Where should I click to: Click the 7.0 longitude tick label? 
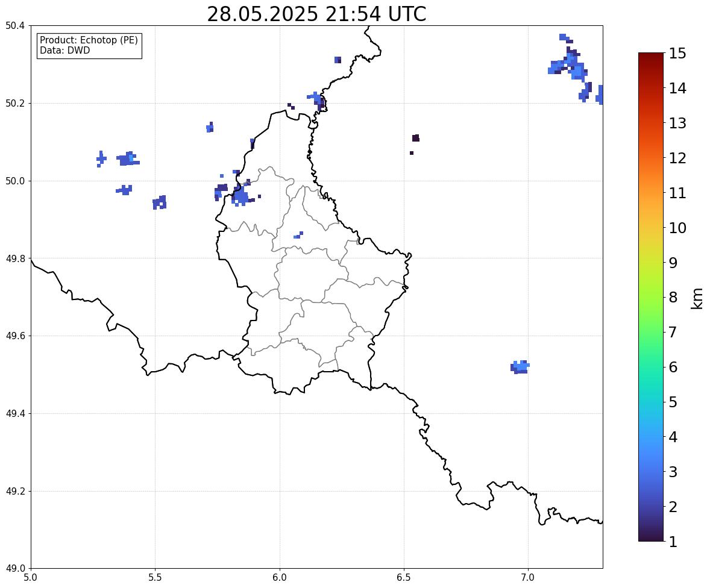(528, 578)
